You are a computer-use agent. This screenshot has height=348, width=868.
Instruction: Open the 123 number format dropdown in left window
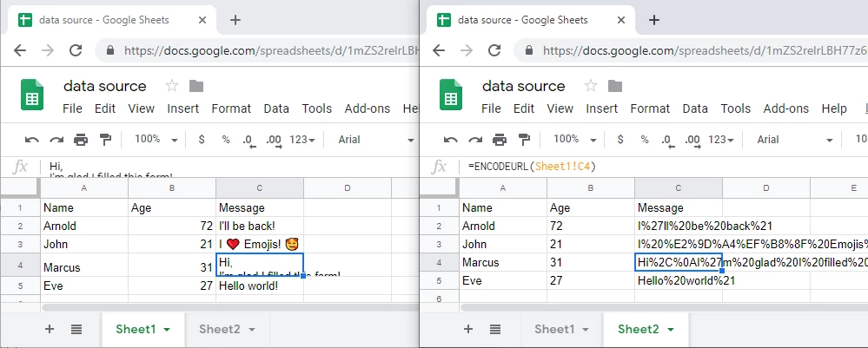pos(304,140)
